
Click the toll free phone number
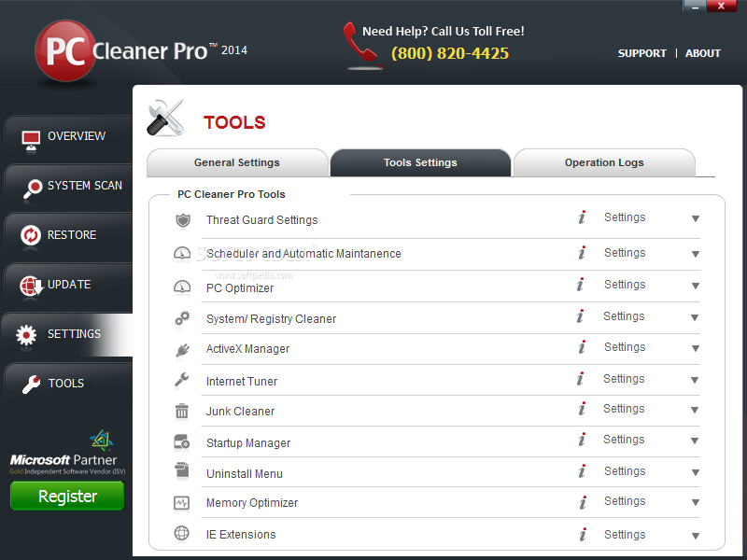tap(450, 53)
